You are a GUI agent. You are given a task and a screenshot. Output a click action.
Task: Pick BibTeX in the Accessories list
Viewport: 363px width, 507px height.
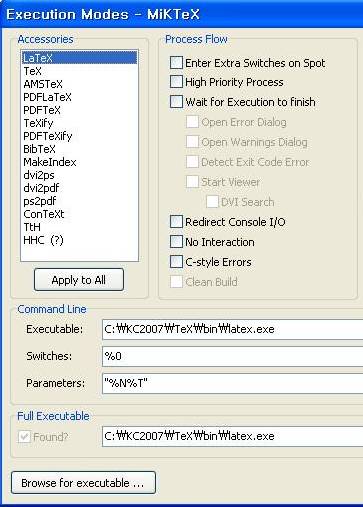(x=79, y=149)
